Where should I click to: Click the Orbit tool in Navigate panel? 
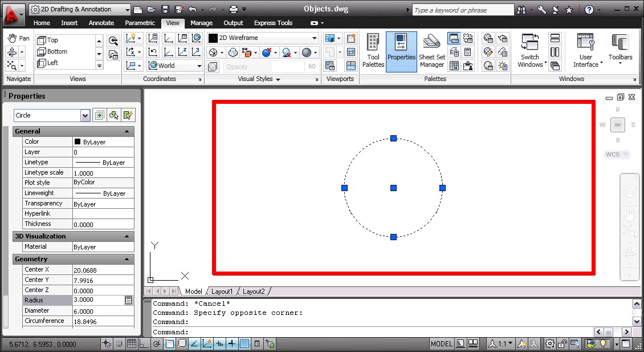coord(12,52)
